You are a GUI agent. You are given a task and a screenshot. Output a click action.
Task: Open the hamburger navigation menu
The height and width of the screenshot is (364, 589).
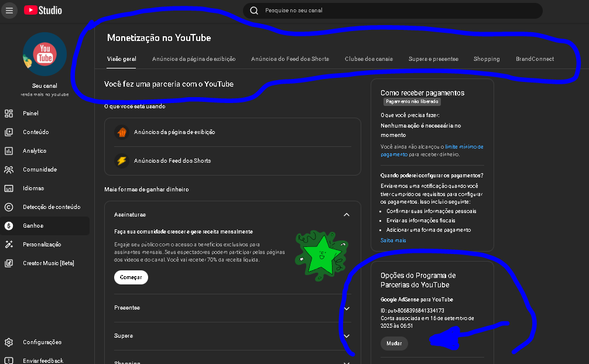[x=9, y=11]
